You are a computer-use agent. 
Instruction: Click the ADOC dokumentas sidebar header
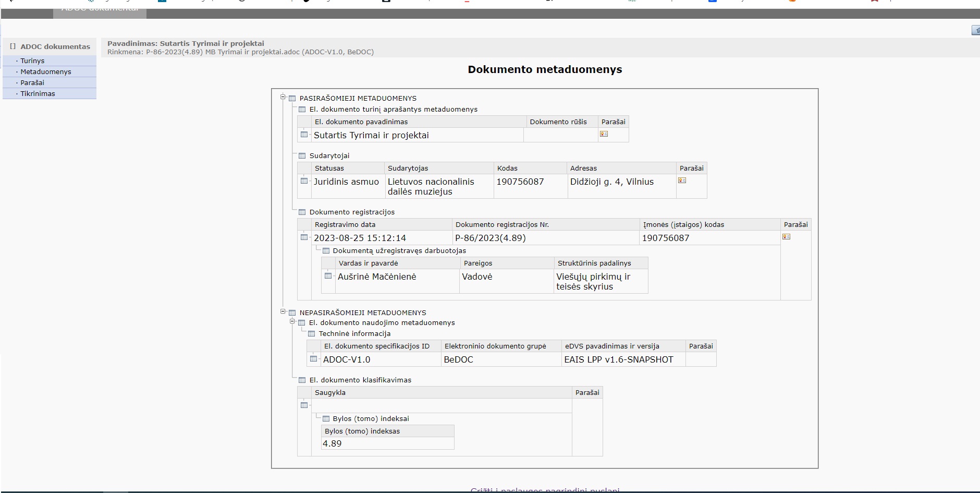(x=55, y=46)
